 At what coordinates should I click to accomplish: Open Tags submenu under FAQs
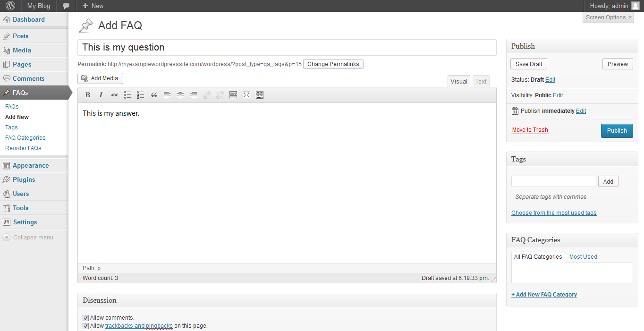tap(11, 127)
